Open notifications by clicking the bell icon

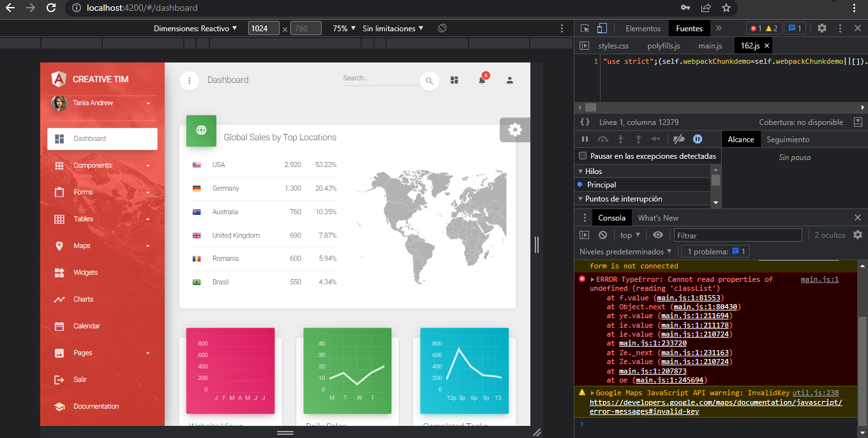tap(483, 81)
